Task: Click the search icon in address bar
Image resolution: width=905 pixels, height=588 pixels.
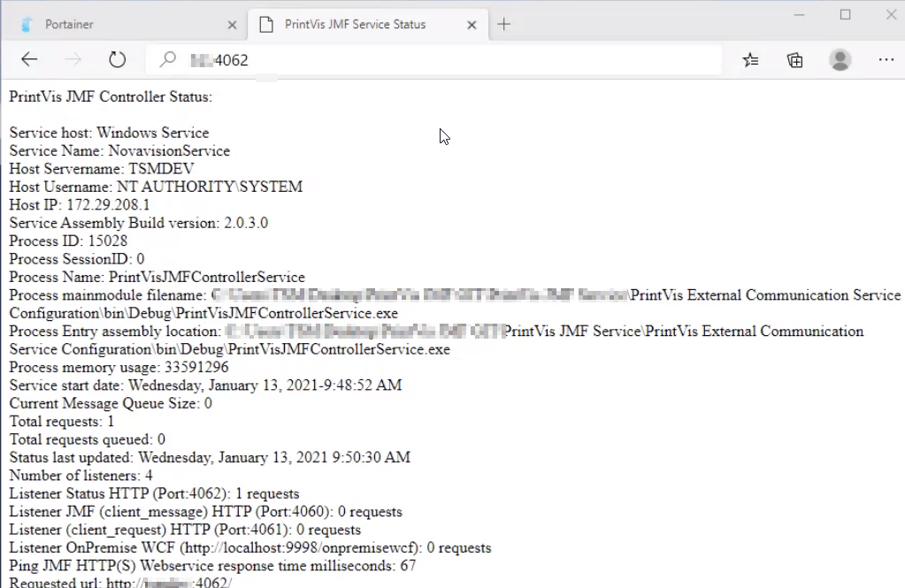Action: point(167,59)
